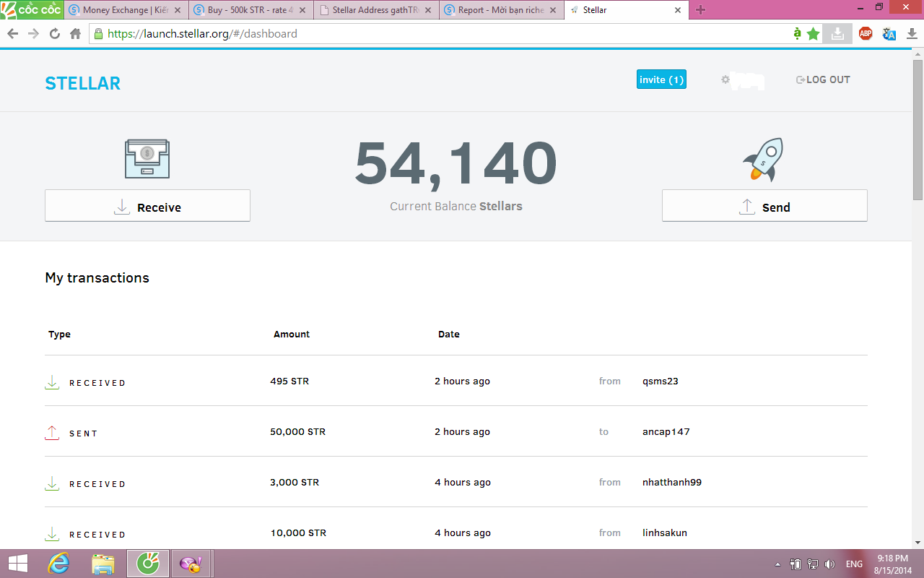Image resolution: width=924 pixels, height=578 pixels.
Task: Click the green bookmark star
Action: point(814,33)
